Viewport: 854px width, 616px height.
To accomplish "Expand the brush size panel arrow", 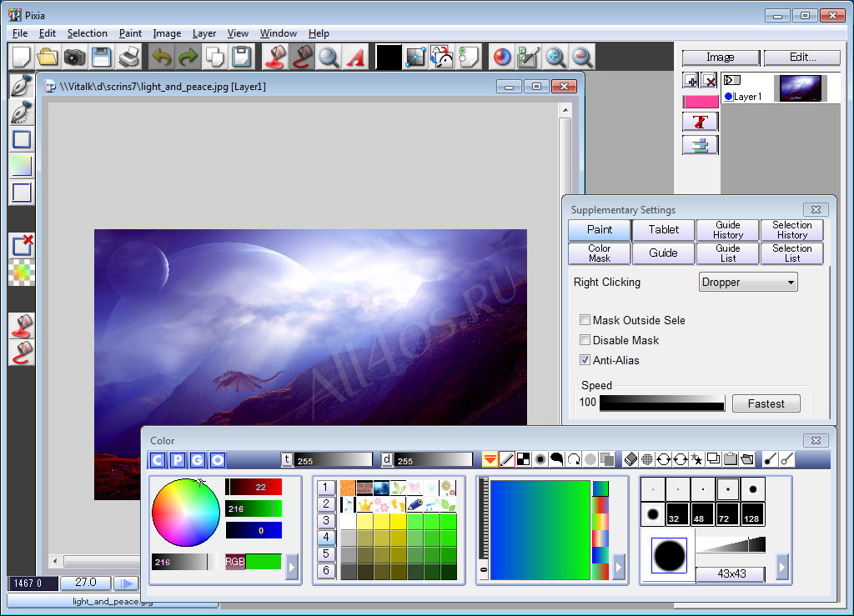I will (782, 568).
